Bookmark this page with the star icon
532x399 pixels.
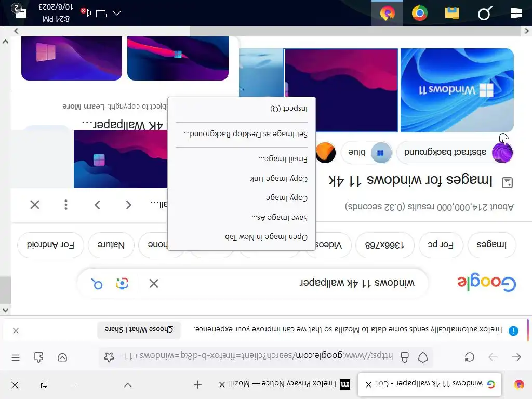coord(109,357)
